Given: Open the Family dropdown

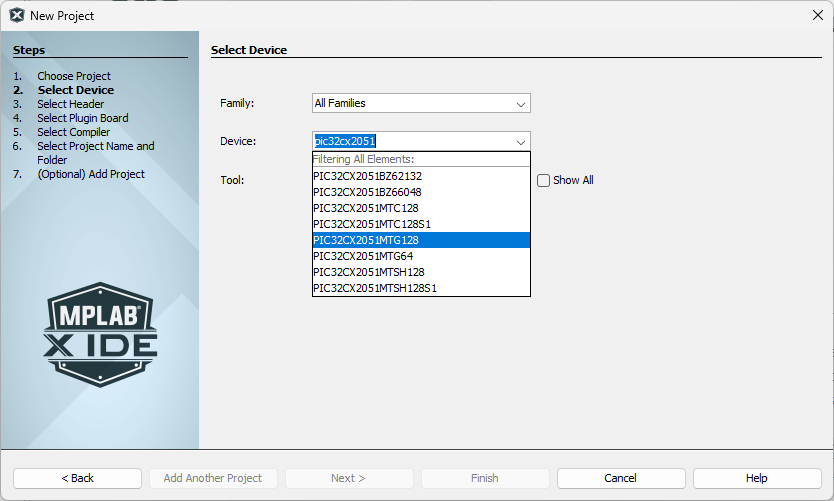Looking at the screenshot, I should pos(421,103).
